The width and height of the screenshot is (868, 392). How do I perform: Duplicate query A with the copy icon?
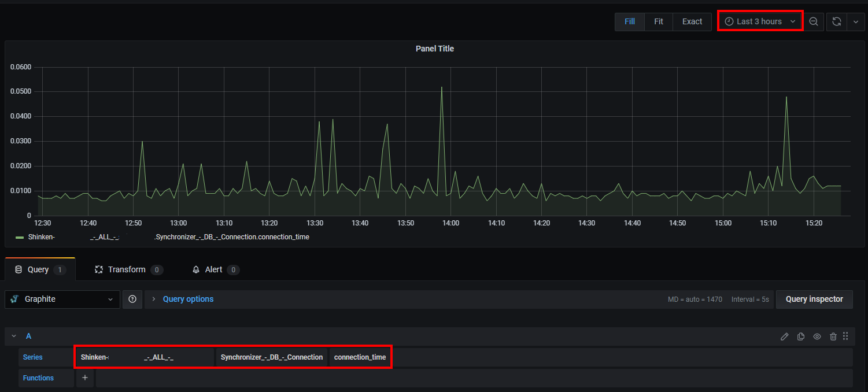[x=800, y=336]
